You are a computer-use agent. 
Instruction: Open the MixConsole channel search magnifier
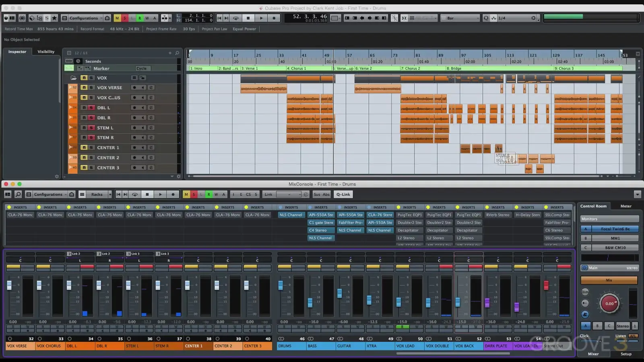coord(18,195)
